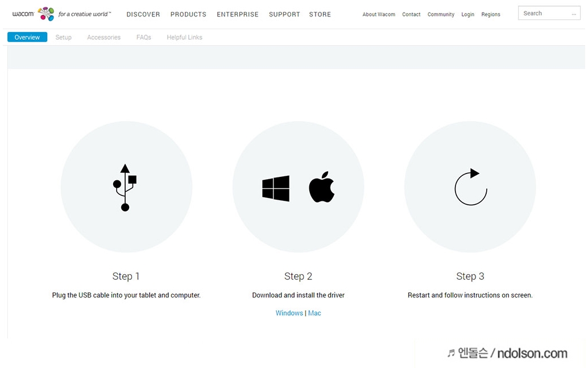Click the 'Plug the USB cable' text
Screen dimensions: 588x368
[126, 295]
